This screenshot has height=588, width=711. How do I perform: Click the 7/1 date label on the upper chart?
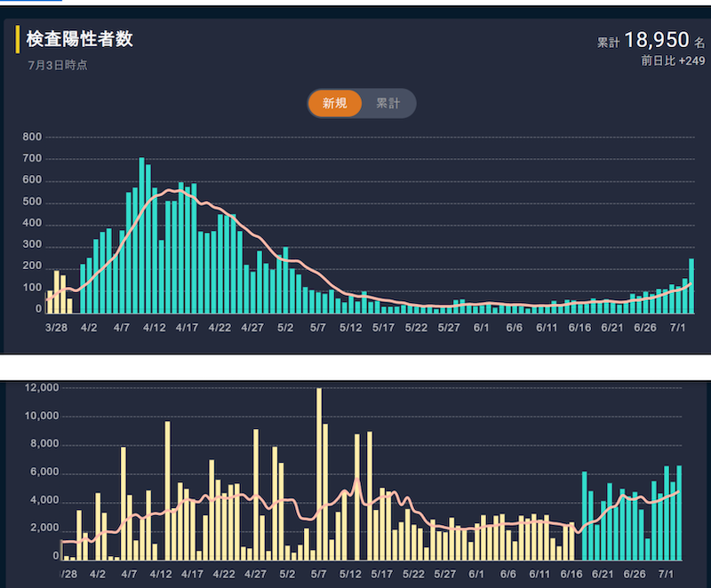678,328
